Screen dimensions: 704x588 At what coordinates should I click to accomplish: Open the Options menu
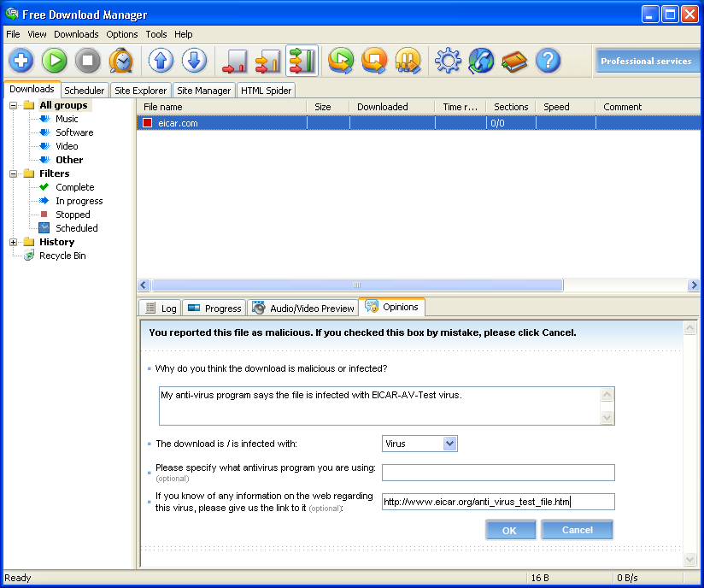pos(122,34)
